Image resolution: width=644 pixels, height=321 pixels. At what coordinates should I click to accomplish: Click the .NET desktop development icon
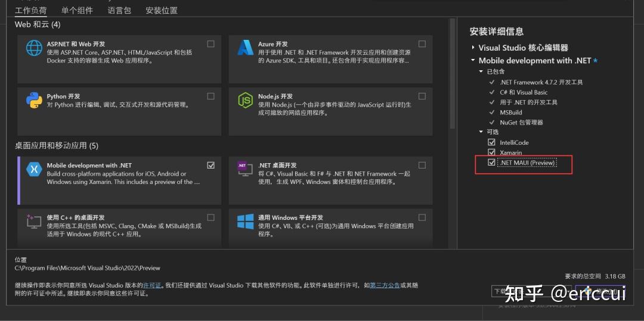click(x=245, y=169)
